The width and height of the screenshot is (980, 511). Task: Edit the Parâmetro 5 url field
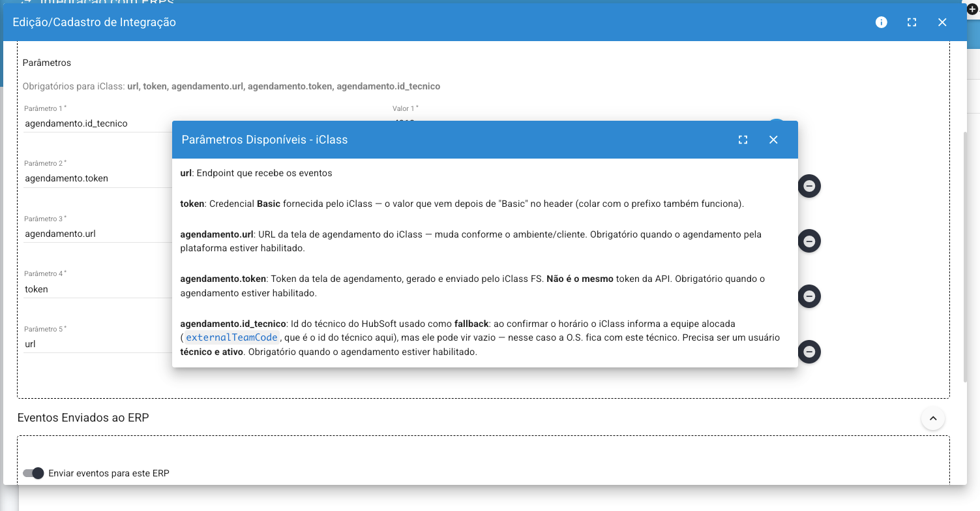click(x=98, y=343)
